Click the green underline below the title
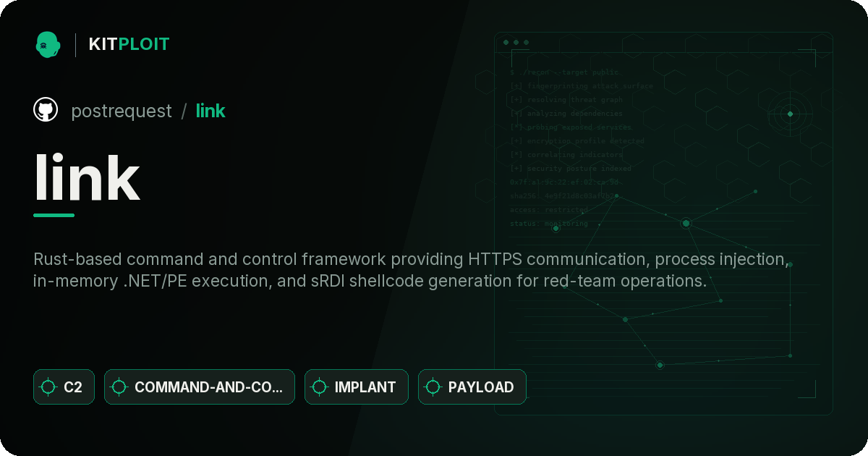 tap(54, 215)
